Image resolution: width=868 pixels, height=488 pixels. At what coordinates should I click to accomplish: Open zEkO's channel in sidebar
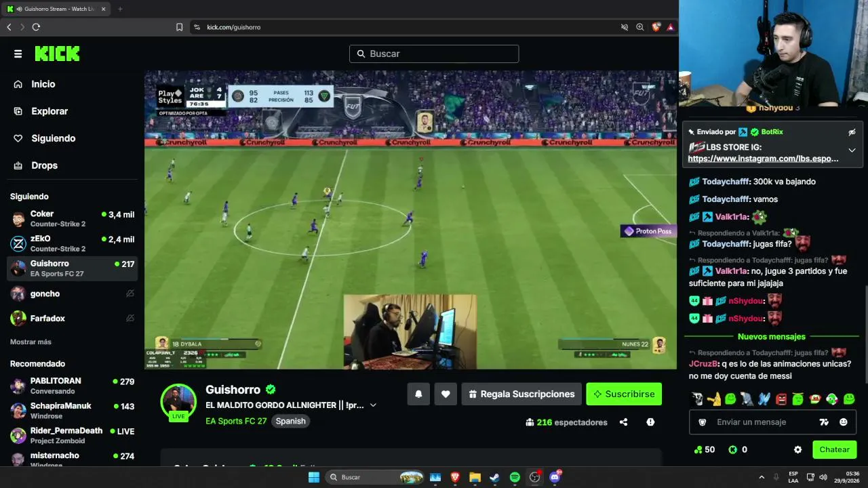coord(72,243)
